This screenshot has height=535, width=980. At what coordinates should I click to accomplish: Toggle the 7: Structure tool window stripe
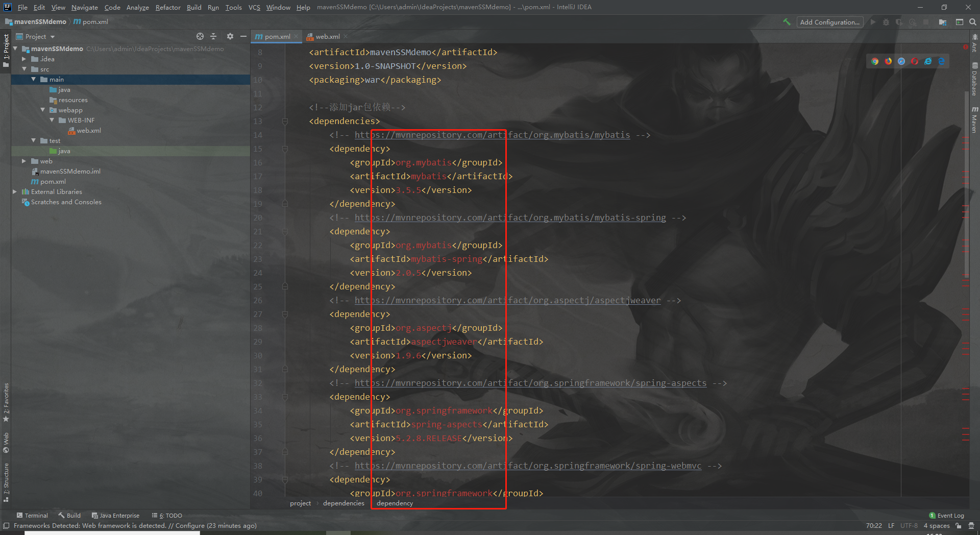click(x=6, y=482)
